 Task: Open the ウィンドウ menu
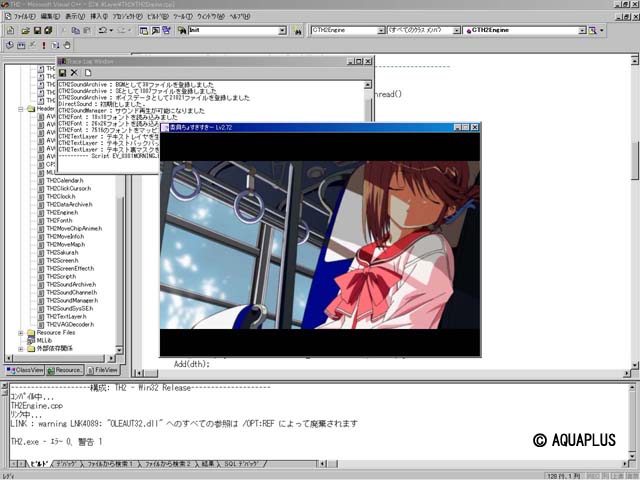point(211,16)
